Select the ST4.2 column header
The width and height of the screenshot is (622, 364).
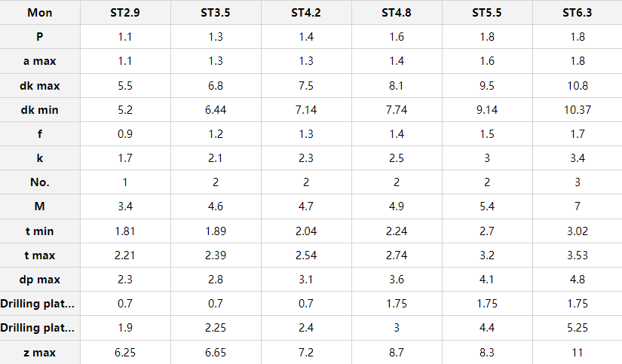[x=306, y=13]
